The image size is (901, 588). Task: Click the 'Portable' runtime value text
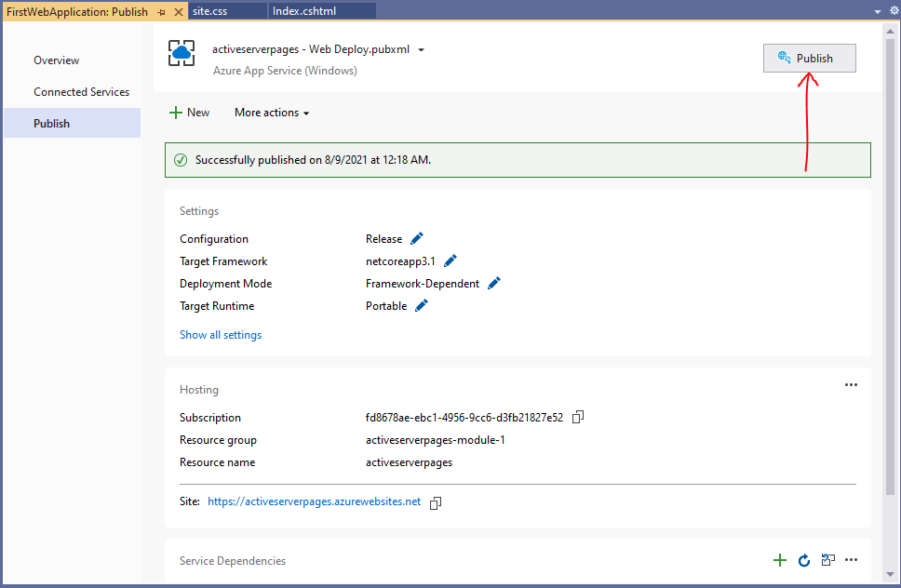386,306
